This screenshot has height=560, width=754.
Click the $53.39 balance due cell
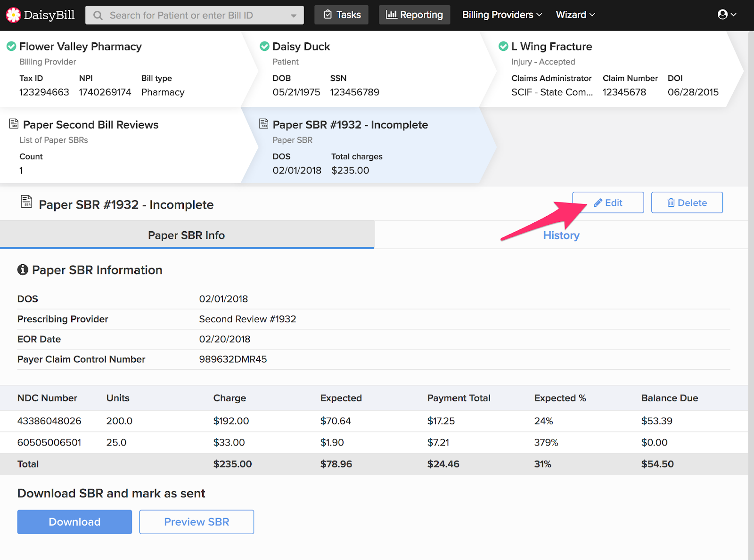(x=657, y=421)
